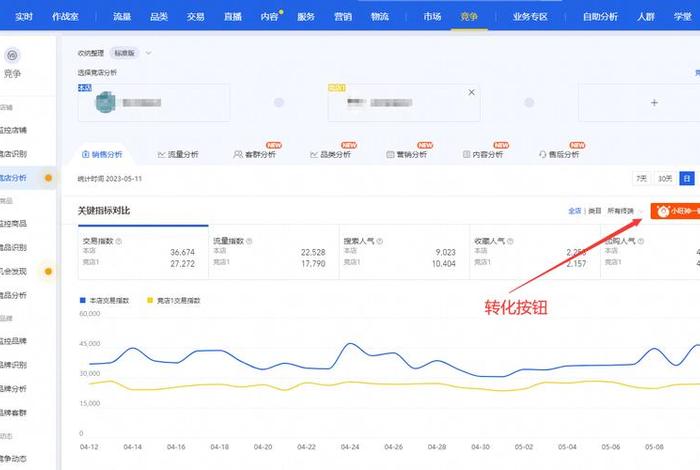Screen dimensions: 700x470
Task: Click help icon next to 加购人气
Action: tap(641, 241)
